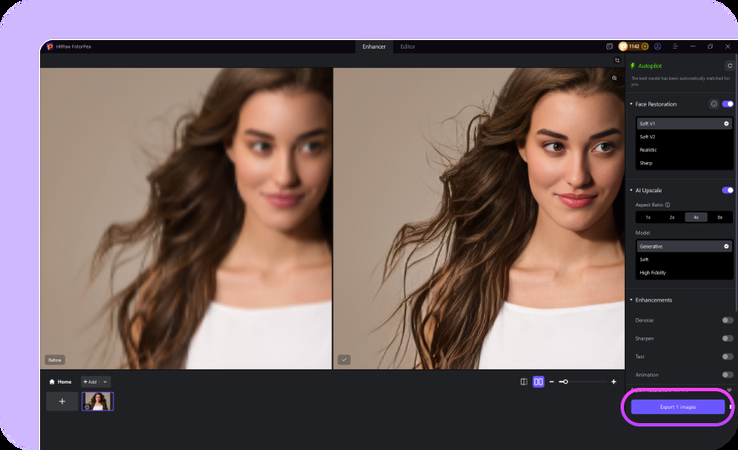Toggle Face Restoration switch
The width and height of the screenshot is (738, 450).
727,104
